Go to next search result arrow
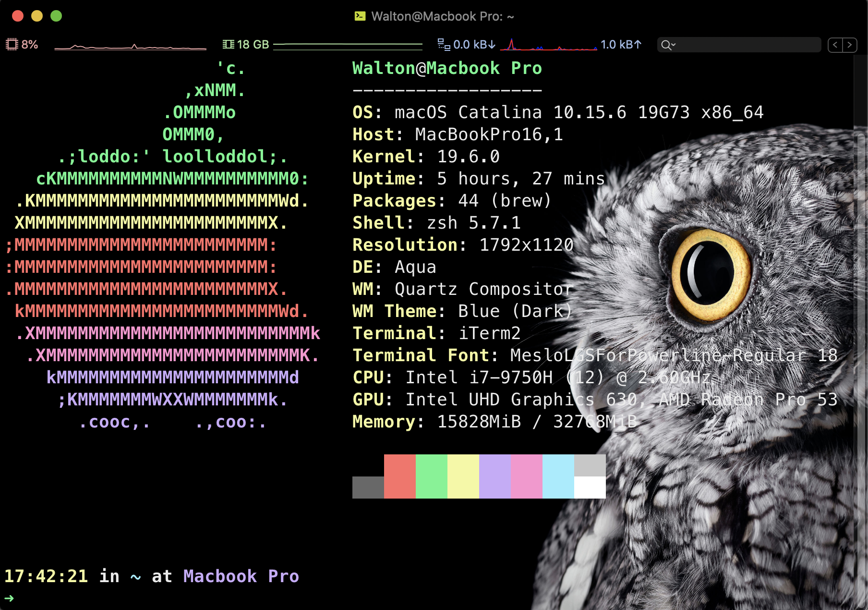The image size is (868, 610). (850, 45)
